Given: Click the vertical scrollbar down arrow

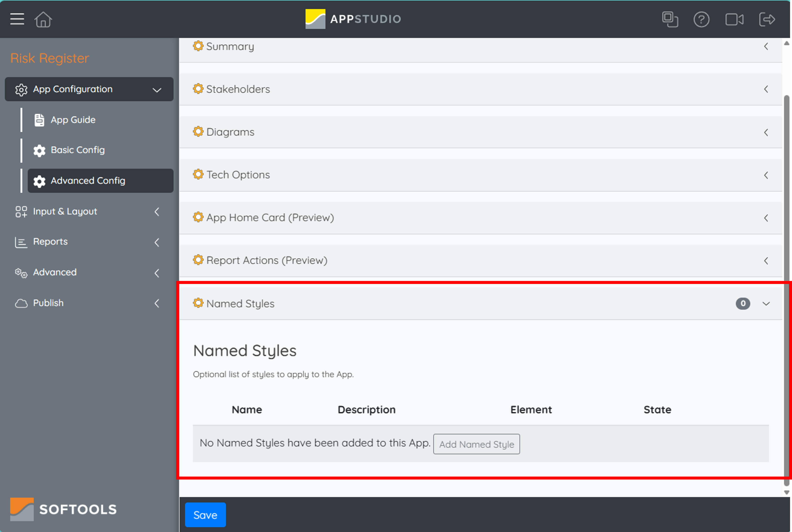Looking at the screenshot, I should tap(787, 492).
